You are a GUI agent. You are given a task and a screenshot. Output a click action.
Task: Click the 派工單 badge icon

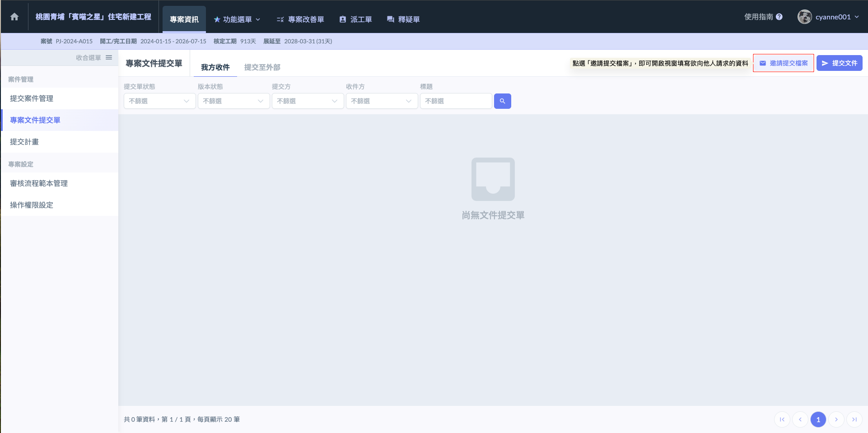tap(343, 19)
